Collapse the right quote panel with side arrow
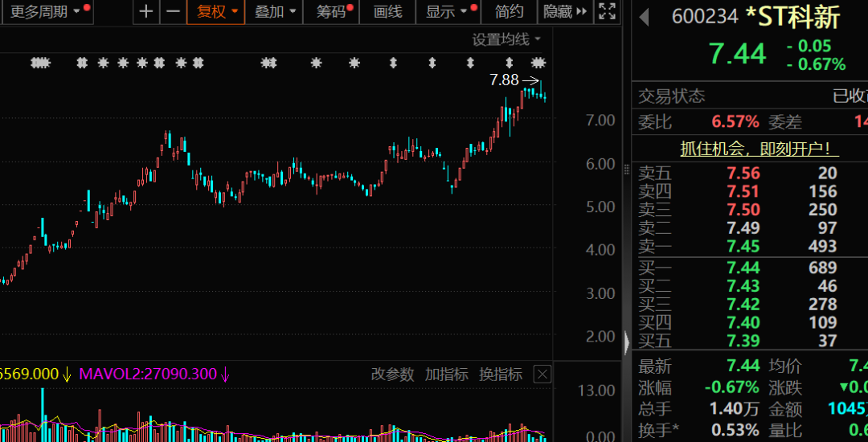This screenshot has height=442, width=868. [x=627, y=340]
